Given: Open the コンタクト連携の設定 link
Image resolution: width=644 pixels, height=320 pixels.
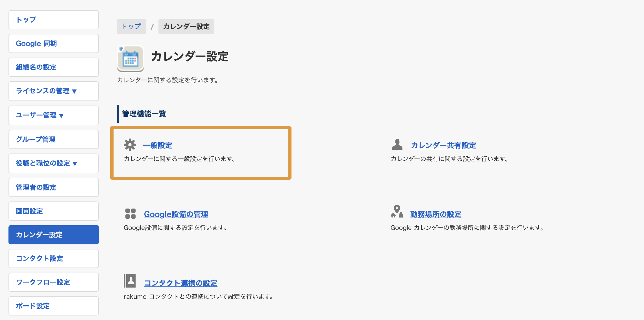Looking at the screenshot, I should (x=181, y=283).
